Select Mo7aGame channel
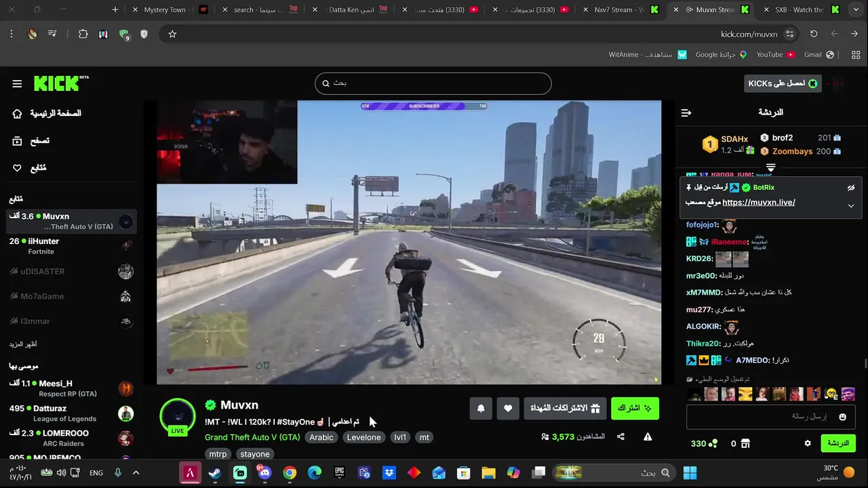Viewport: 868px width, 488px height. click(x=71, y=296)
